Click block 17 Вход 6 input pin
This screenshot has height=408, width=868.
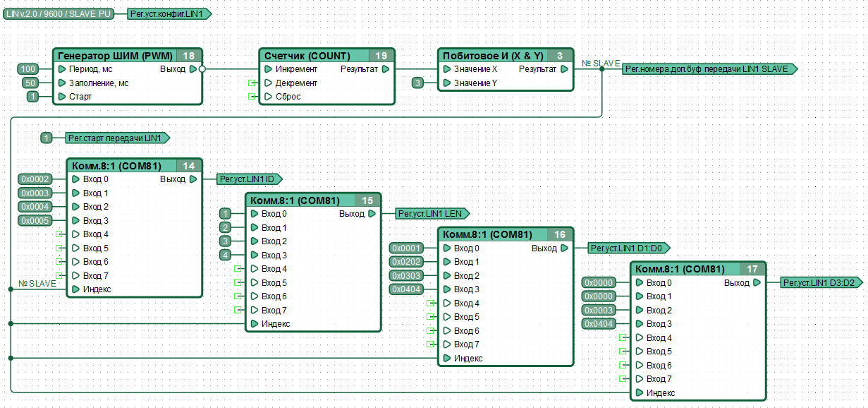click(x=640, y=366)
